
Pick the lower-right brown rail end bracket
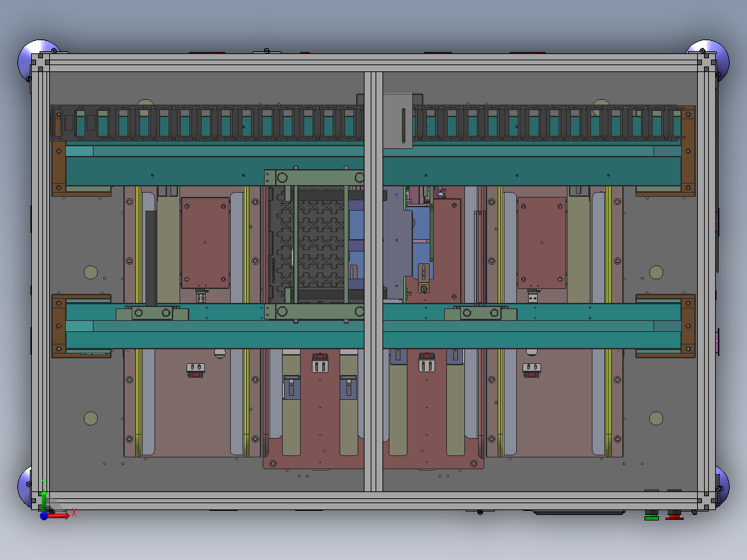pyautogui.click(x=688, y=326)
